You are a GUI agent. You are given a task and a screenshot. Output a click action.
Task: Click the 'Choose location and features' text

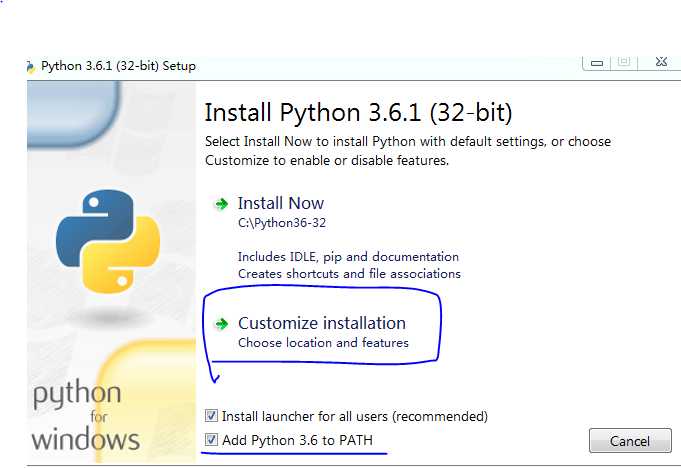(323, 343)
